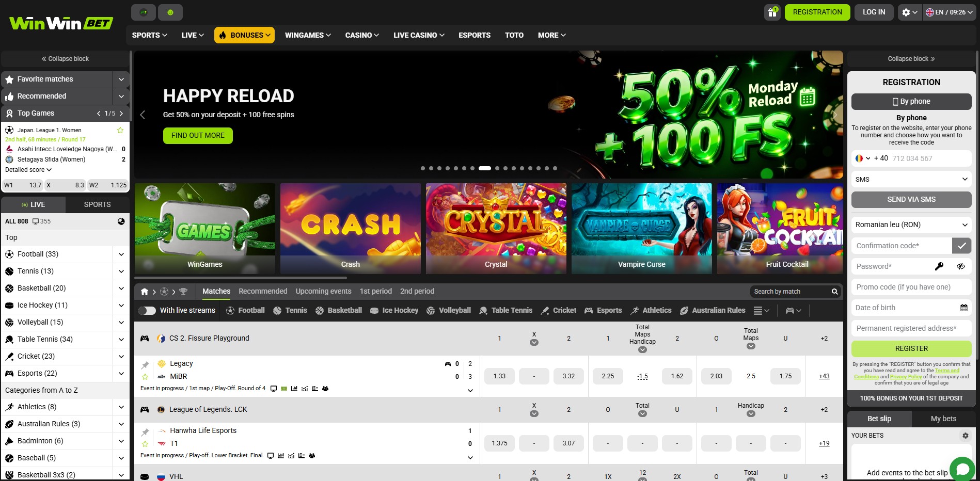
Task: Filter by Cricket in sports bar
Action: coord(558,310)
